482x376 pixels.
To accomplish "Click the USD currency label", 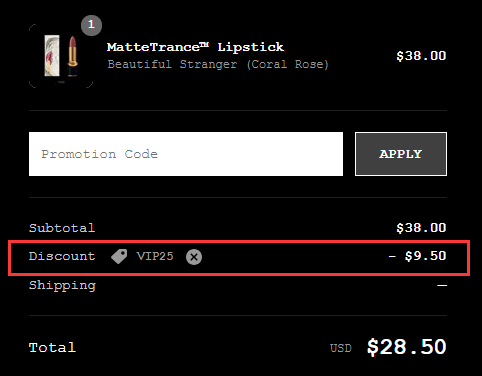I will 341,348.
